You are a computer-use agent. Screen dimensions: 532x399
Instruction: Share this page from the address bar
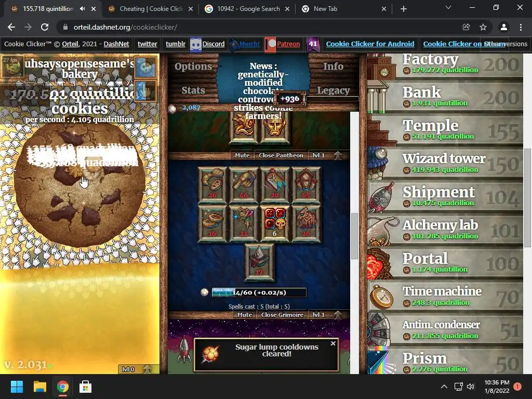coord(466,27)
